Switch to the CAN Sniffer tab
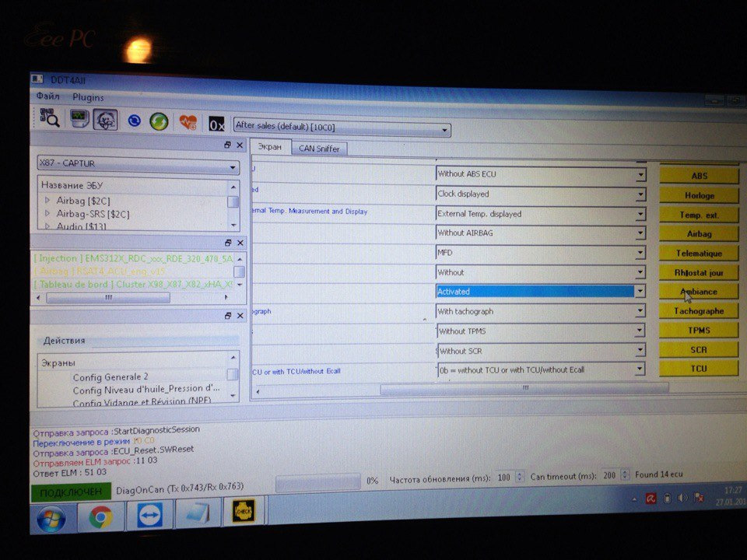 (x=319, y=149)
